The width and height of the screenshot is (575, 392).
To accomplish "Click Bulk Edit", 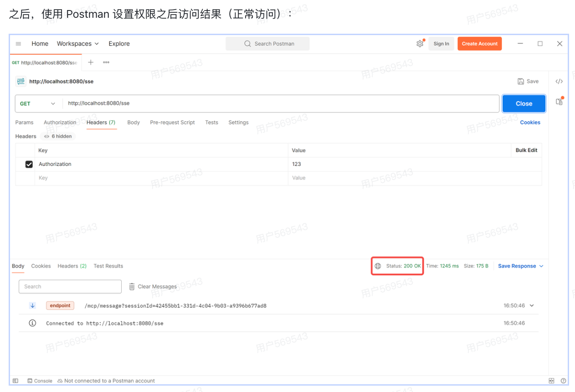I will tap(526, 150).
